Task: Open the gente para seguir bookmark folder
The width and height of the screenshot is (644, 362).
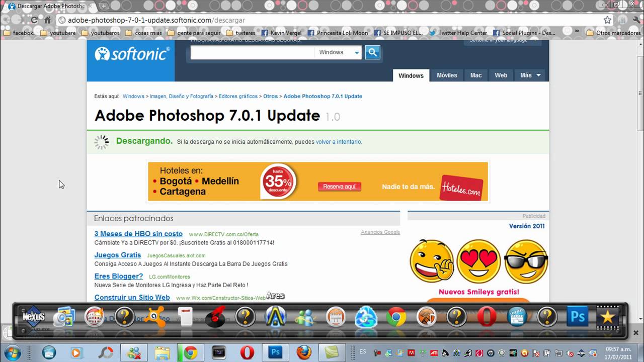Action: [194, 33]
